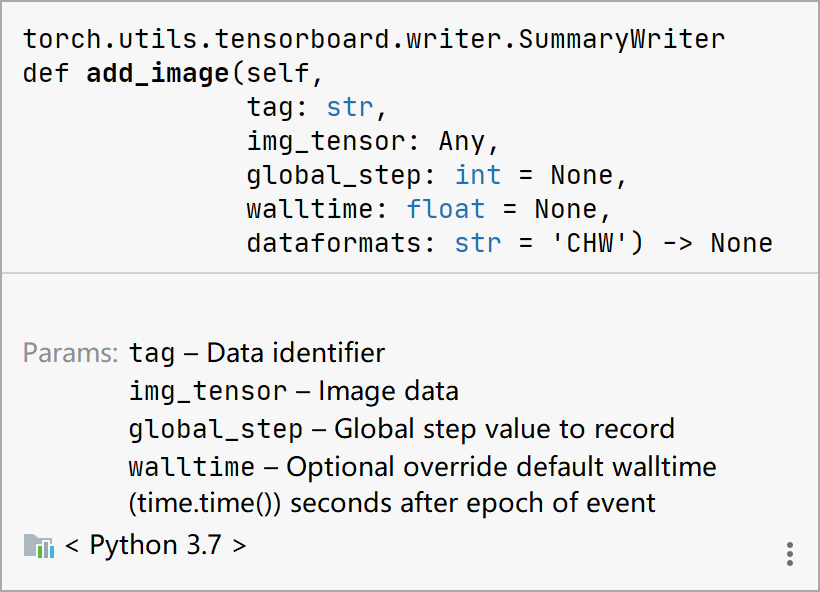The width and height of the screenshot is (820, 592).
Task: Click the torch.utils.tensorboard.writer.SummaryWriter class path
Action: click(374, 39)
